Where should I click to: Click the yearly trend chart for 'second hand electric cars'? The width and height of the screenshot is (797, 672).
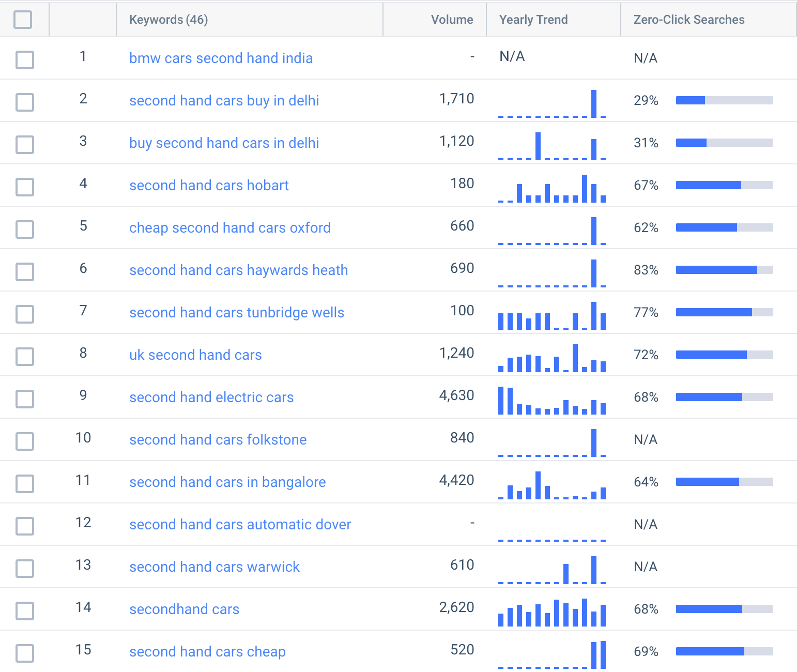coord(552,401)
